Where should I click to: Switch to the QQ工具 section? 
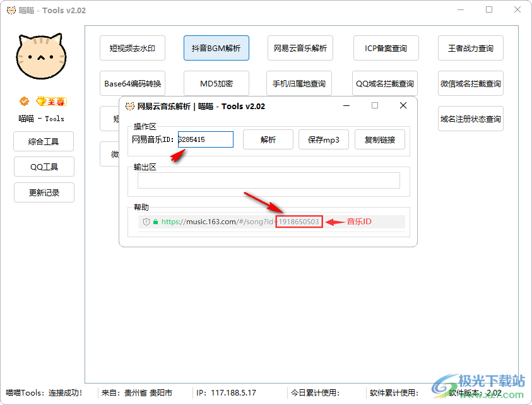pyautogui.click(x=44, y=167)
